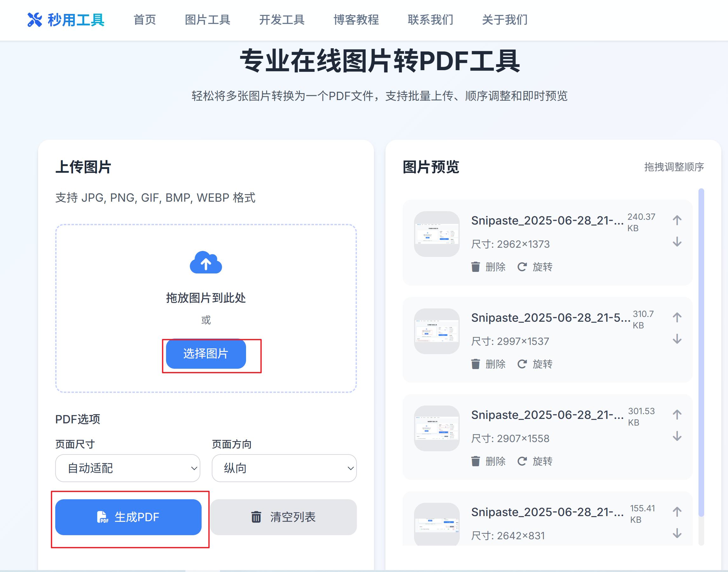Image resolution: width=728 pixels, height=572 pixels.
Task: Click the trash icon on 清空列表 button
Action: point(256,517)
